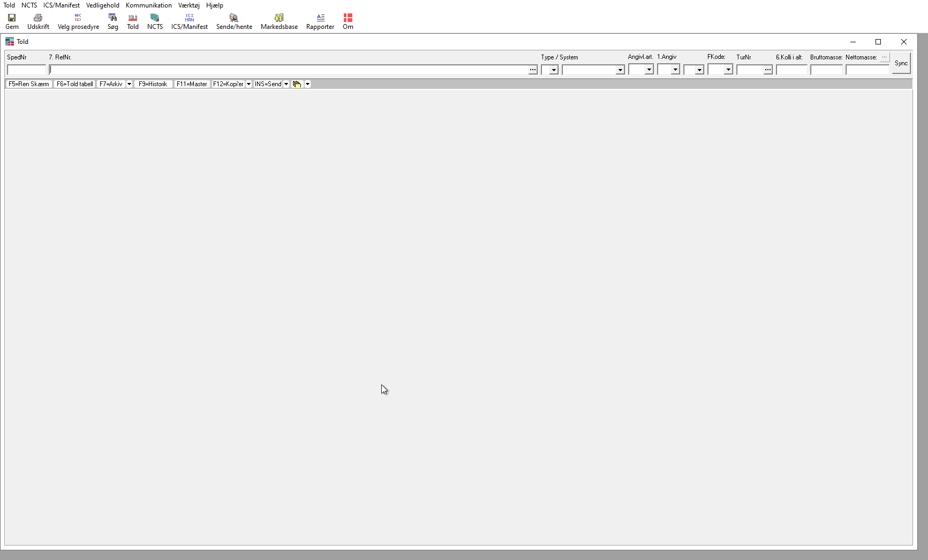Click the ICS/Manifest toolbar icon
The image size is (928, 560).
pyautogui.click(x=190, y=18)
